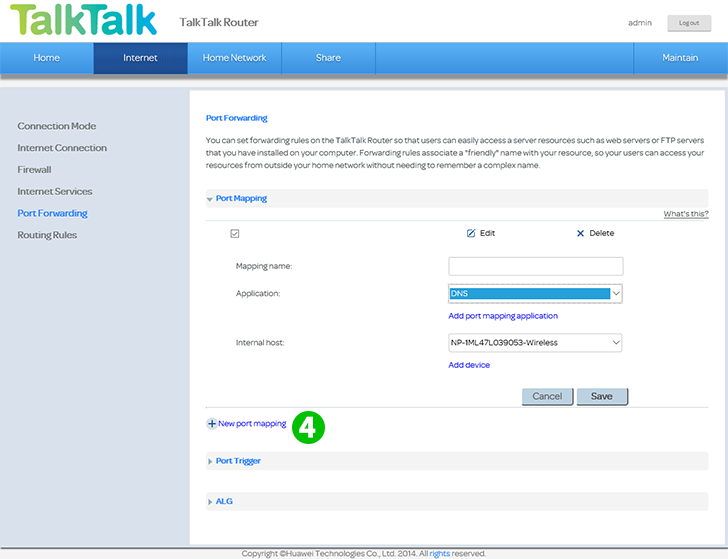Click the Logout button
Screen dimensions: 728x559
(x=689, y=23)
